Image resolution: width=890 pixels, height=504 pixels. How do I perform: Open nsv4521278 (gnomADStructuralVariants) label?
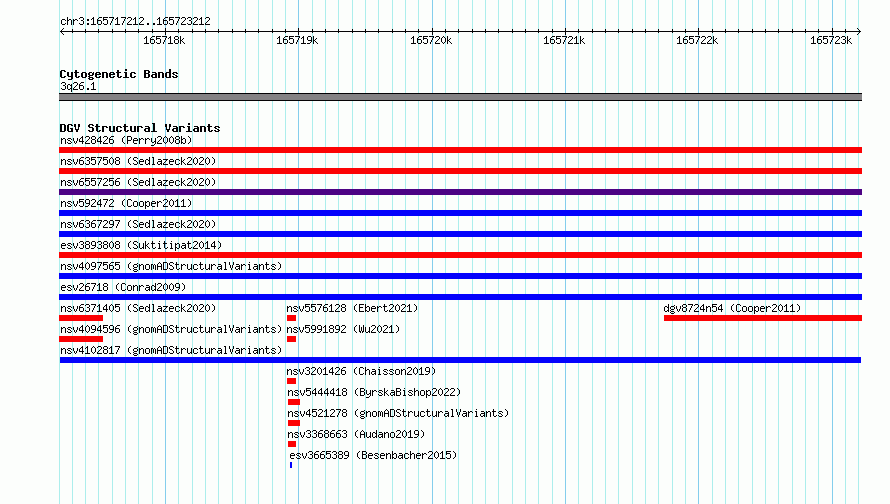(x=398, y=413)
